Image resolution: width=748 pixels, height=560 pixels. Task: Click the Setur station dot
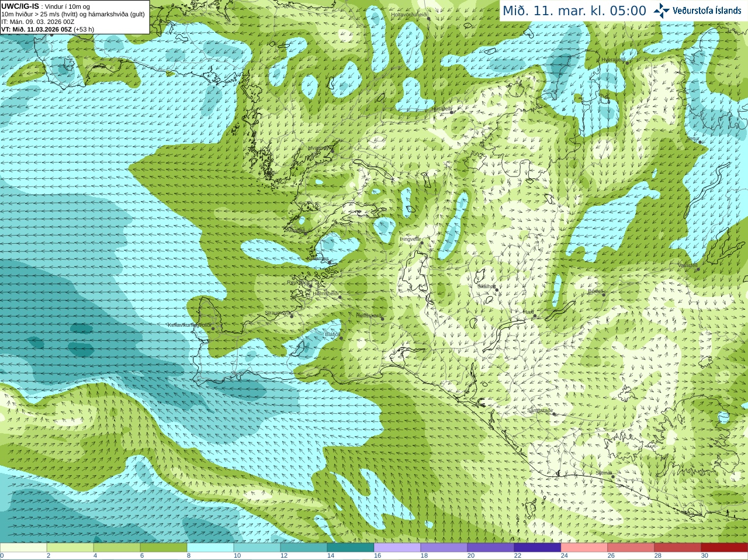699,142
